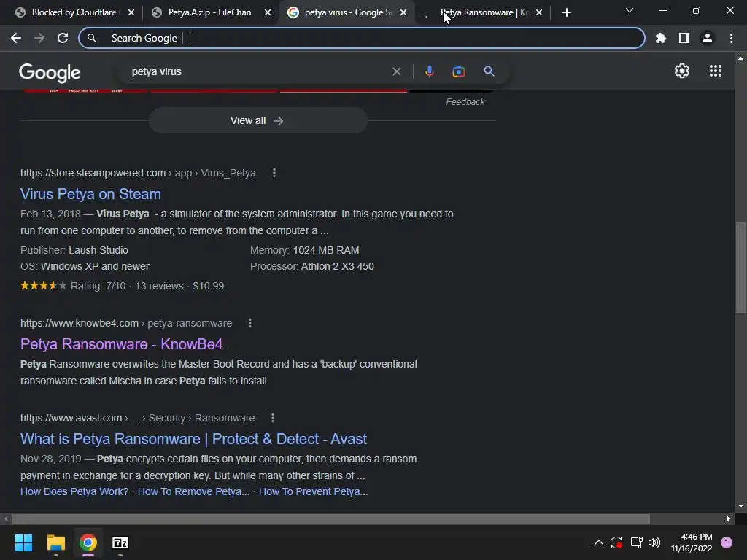The height and width of the screenshot is (560, 747).
Task: Open Google quick settings gear
Action: (682, 71)
